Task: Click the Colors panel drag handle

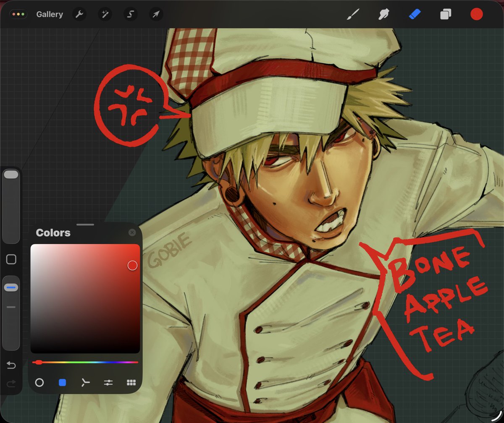Action: pos(85,225)
